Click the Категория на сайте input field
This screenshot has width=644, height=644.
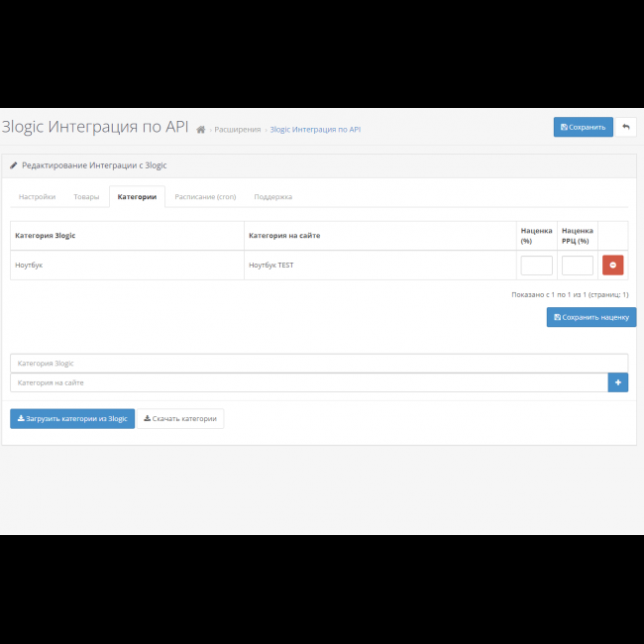point(308,382)
